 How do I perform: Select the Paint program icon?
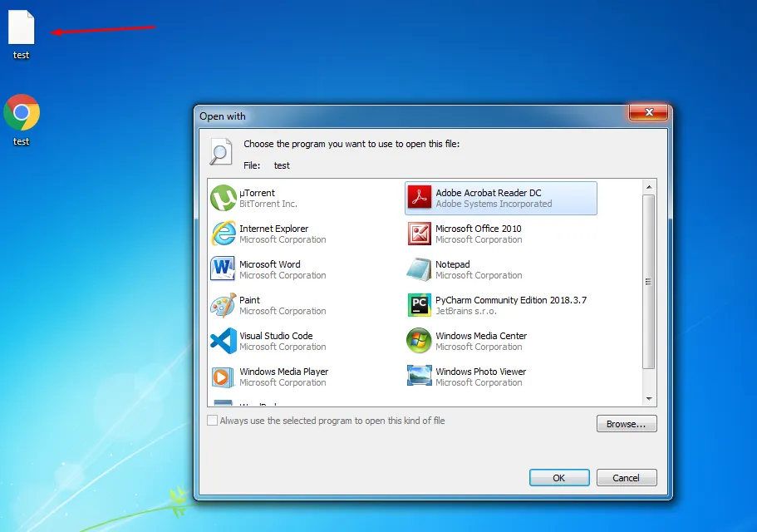(224, 305)
